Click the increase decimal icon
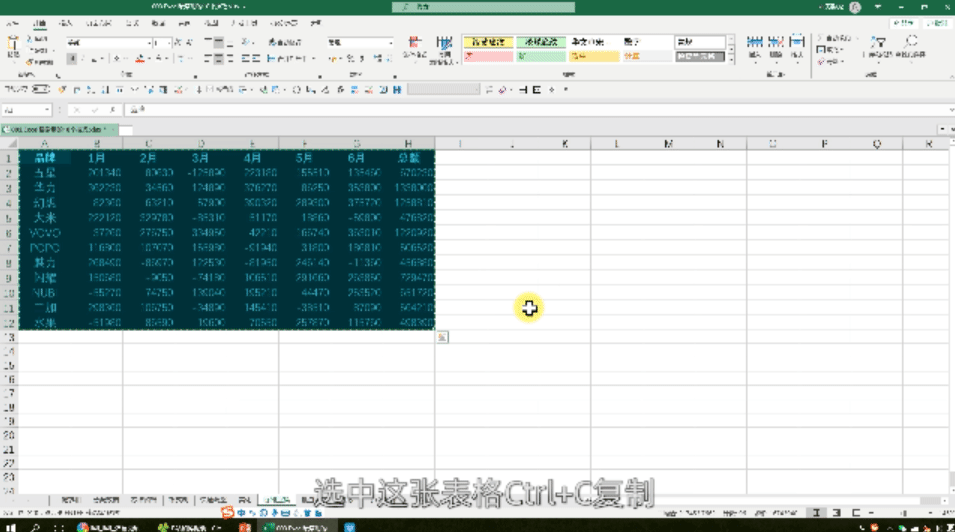 tap(378, 59)
